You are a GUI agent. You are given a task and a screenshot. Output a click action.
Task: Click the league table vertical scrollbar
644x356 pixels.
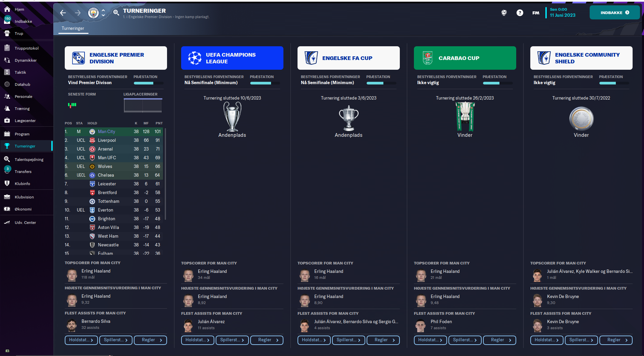(165, 174)
